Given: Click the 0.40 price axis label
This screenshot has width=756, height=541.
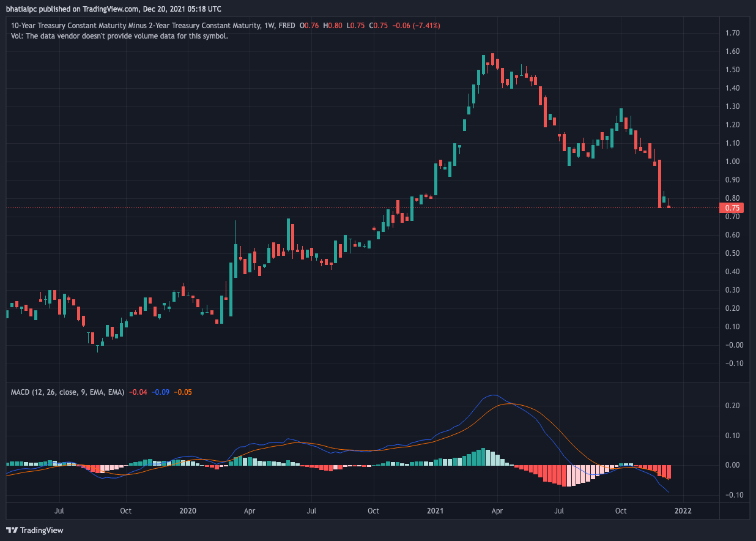Looking at the screenshot, I should coord(732,272).
